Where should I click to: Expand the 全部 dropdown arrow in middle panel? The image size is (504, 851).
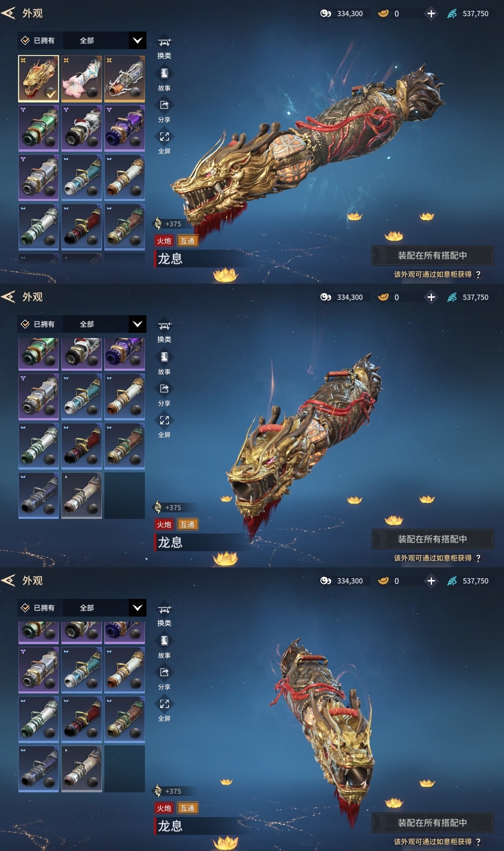[137, 324]
